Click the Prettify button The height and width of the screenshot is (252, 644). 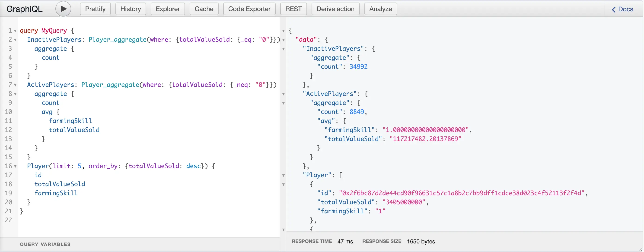(95, 9)
